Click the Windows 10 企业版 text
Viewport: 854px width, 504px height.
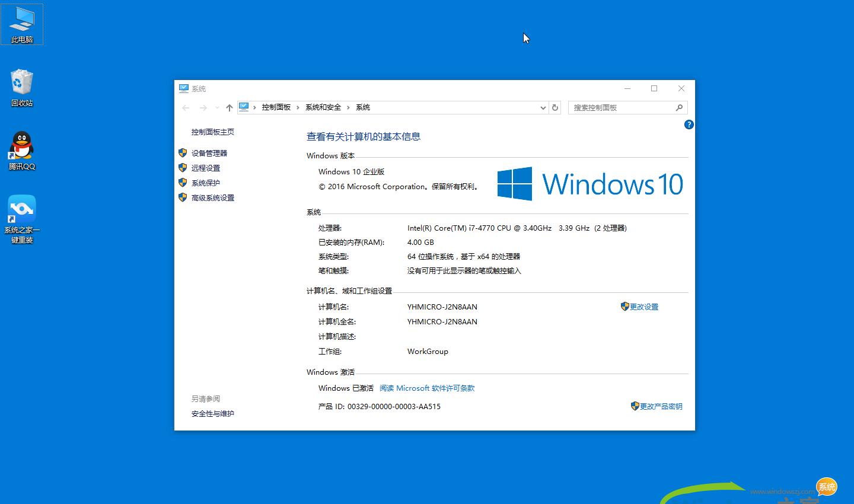352,171
